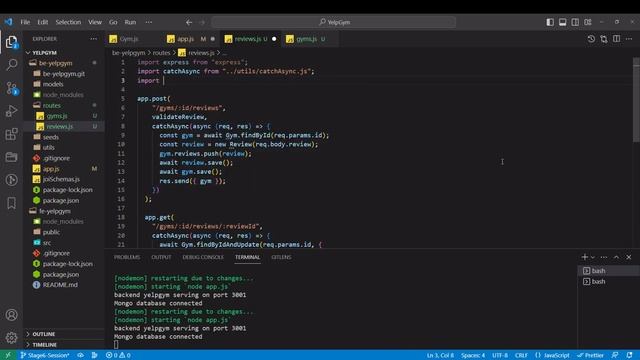Screen dimensions: 640x360
Task: Click the new terminal plus icon
Action: [x=584, y=257]
